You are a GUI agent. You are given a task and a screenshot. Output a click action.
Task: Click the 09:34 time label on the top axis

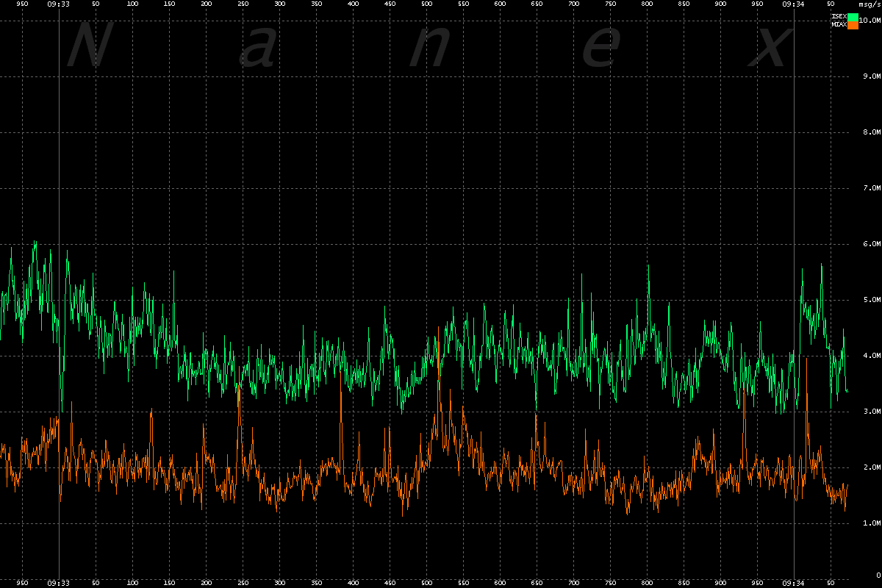pyautogui.click(x=794, y=4)
